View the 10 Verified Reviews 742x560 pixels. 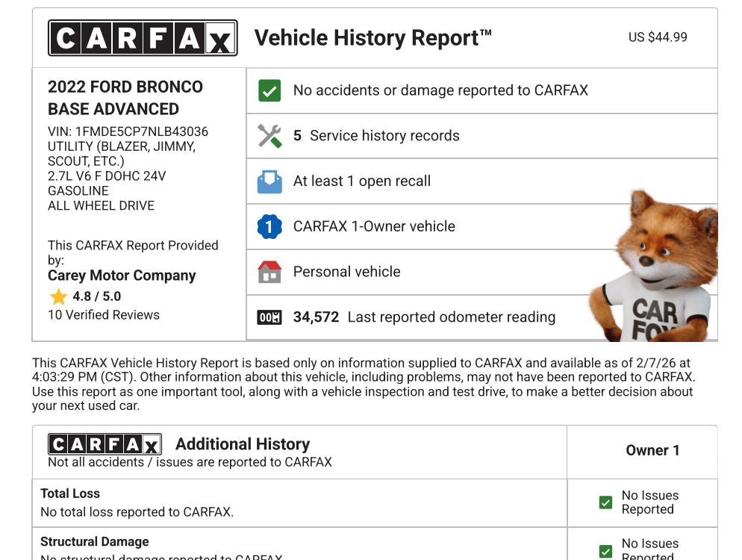click(105, 314)
